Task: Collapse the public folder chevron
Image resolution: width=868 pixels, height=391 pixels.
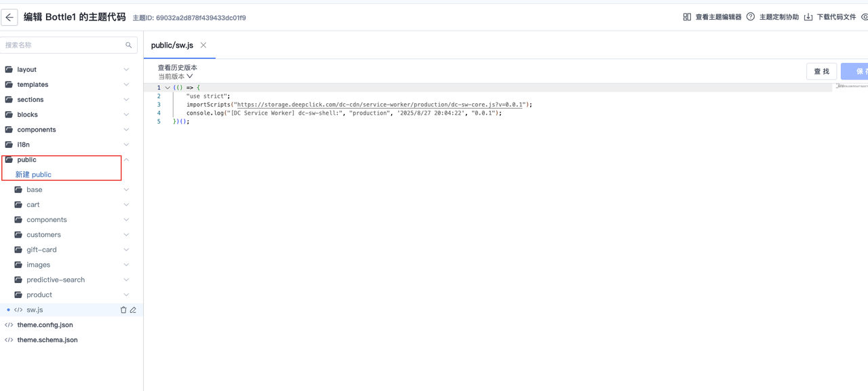Action: pos(126,160)
